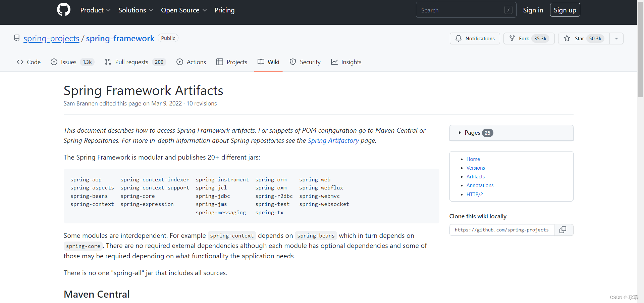The image size is (644, 303).
Task: Open the Insights tab
Action: click(x=346, y=62)
